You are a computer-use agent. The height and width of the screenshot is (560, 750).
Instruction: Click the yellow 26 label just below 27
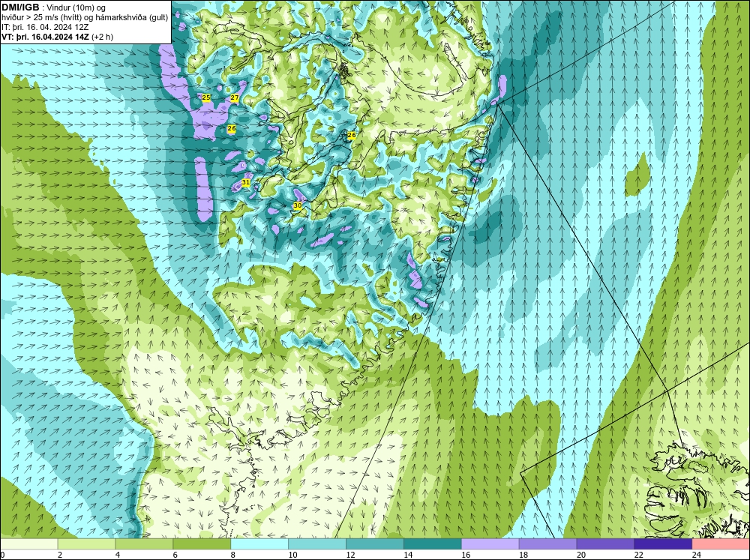coord(232,129)
